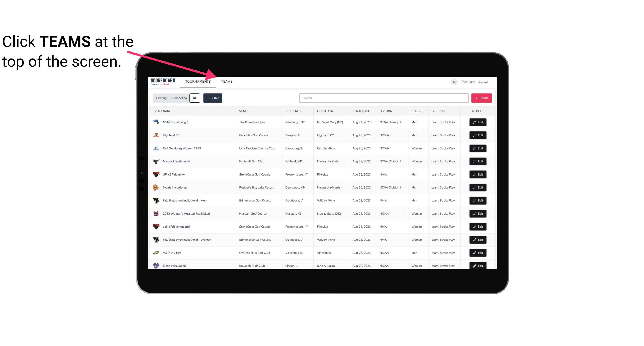Click the Edit icon for MSMC Qualifying 1
The height and width of the screenshot is (346, 644).
pyautogui.click(x=478, y=122)
